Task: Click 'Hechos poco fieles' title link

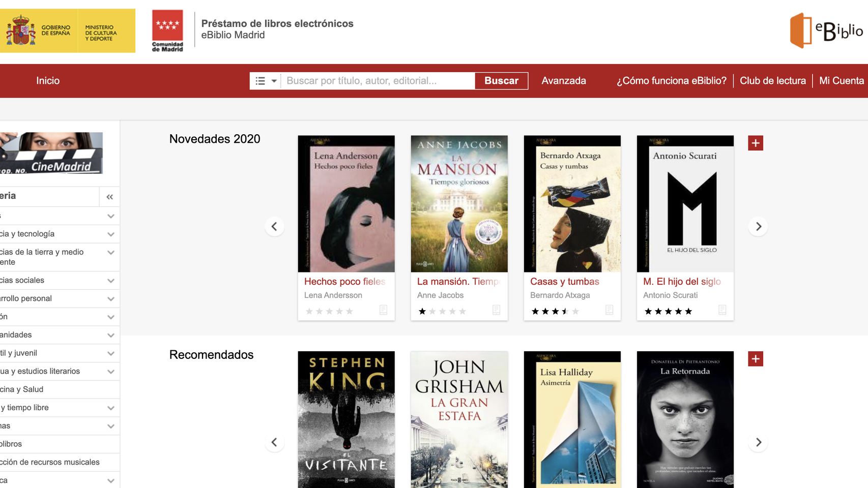Action: [345, 282]
